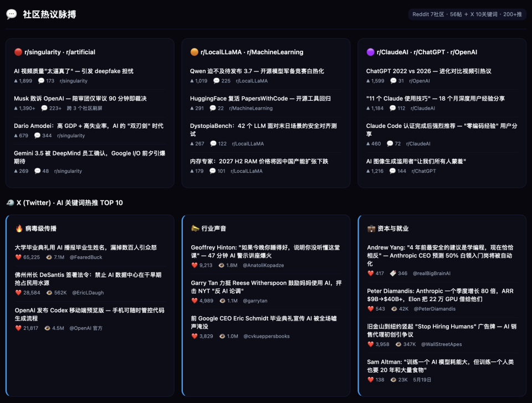Click the heart icon showing 3,958 likes
The image size is (532, 403).
coord(371,344)
